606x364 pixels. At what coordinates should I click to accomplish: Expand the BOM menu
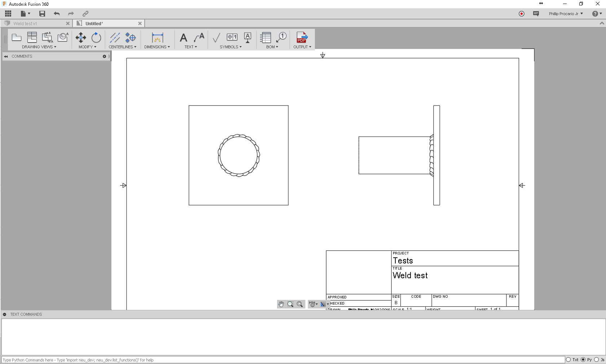(272, 47)
